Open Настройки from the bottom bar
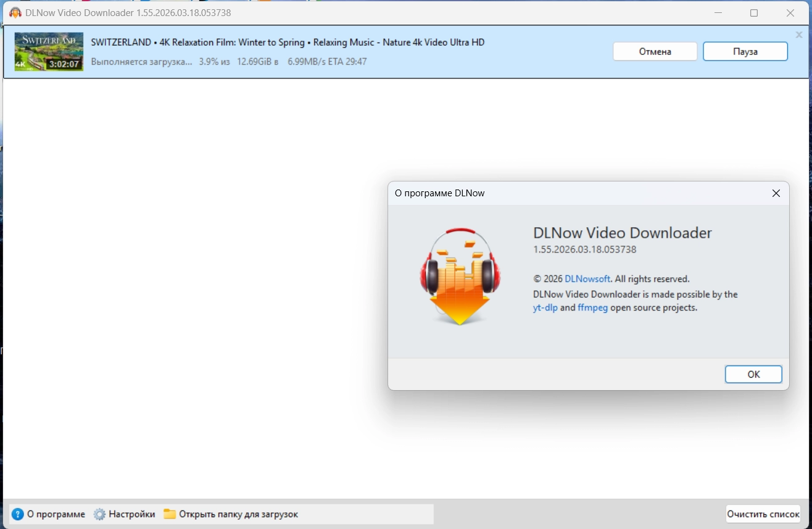 click(x=132, y=514)
